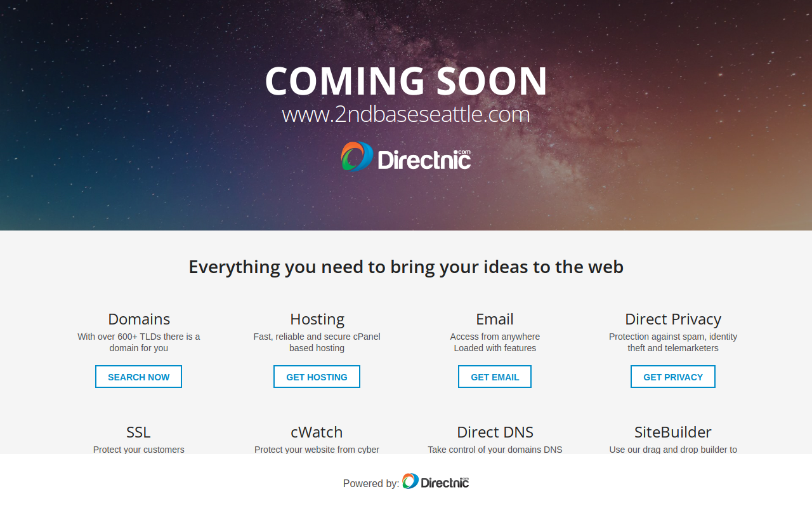Viewport: 812px width, 508px height.
Task: Click the SiteBuilder section title
Action: tap(673, 432)
